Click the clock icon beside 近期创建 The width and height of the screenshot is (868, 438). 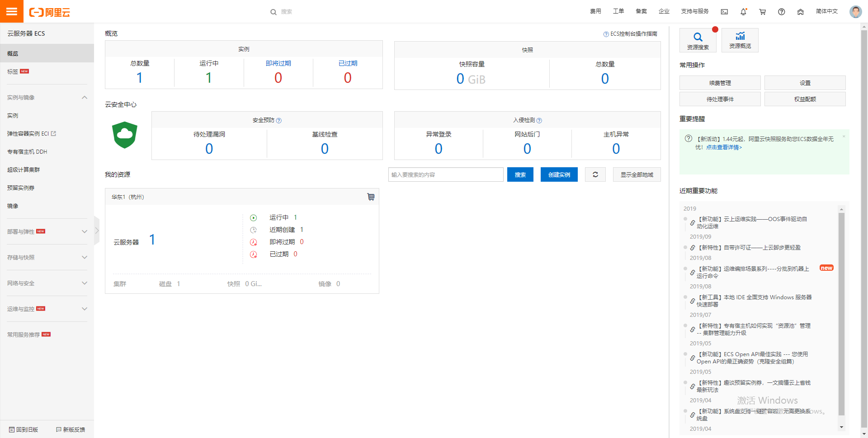[254, 230]
